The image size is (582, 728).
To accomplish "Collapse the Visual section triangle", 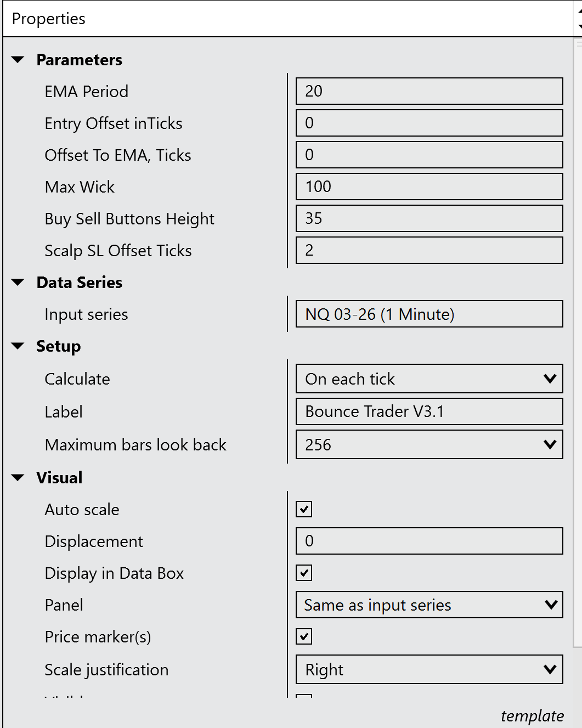I will (x=18, y=478).
